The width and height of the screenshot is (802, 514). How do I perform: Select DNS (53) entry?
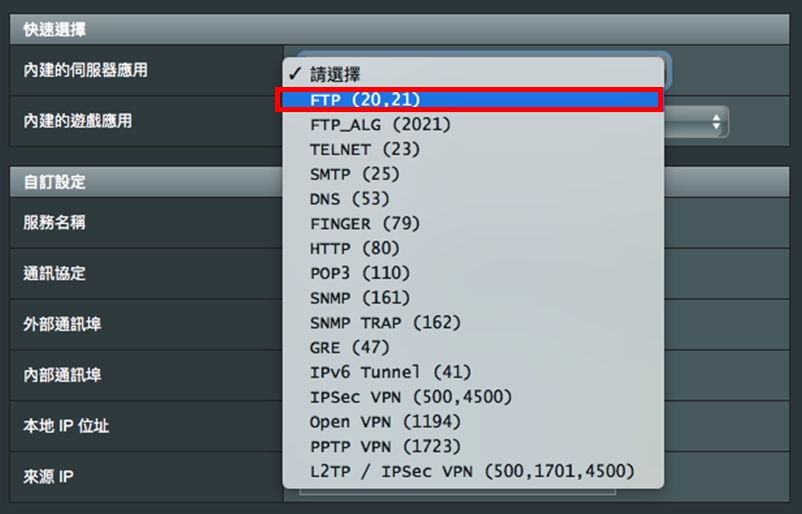[x=473, y=199]
